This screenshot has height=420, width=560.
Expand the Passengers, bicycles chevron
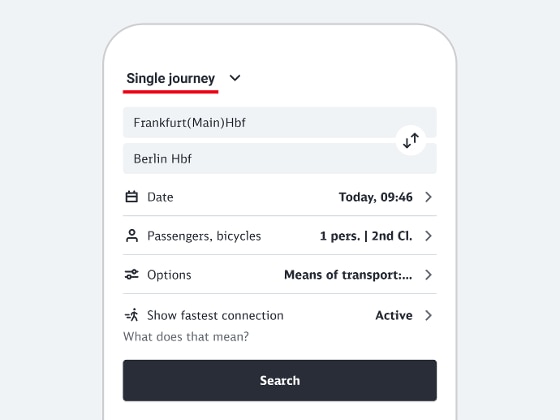[x=428, y=236]
